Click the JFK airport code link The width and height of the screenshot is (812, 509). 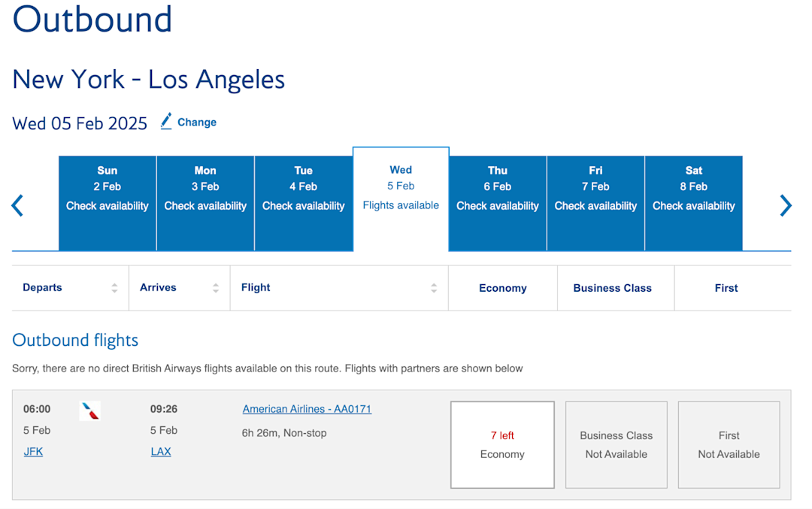pyautogui.click(x=33, y=452)
